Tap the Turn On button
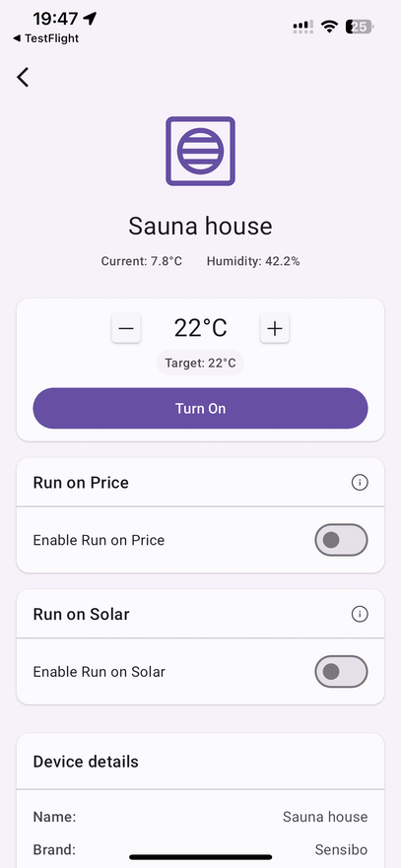The width and height of the screenshot is (401, 868). [x=201, y=408]
